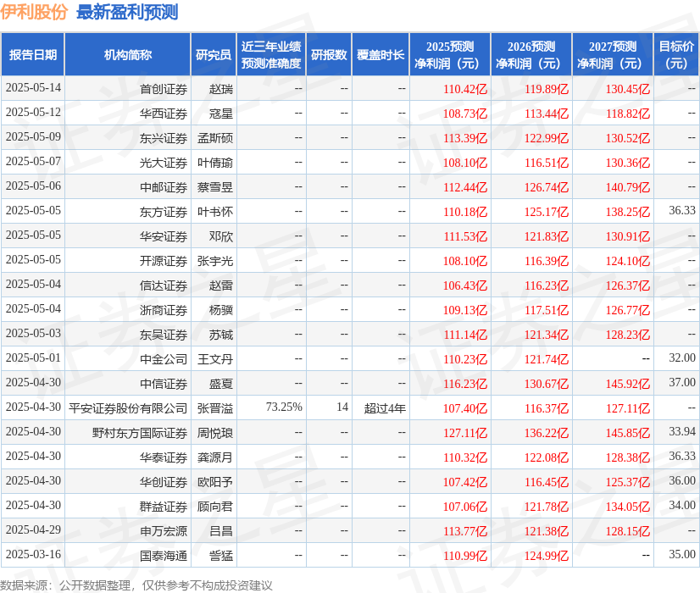700x593 pixels.
Task: Click the 伊利股份 title text
Action: (34, 12)
